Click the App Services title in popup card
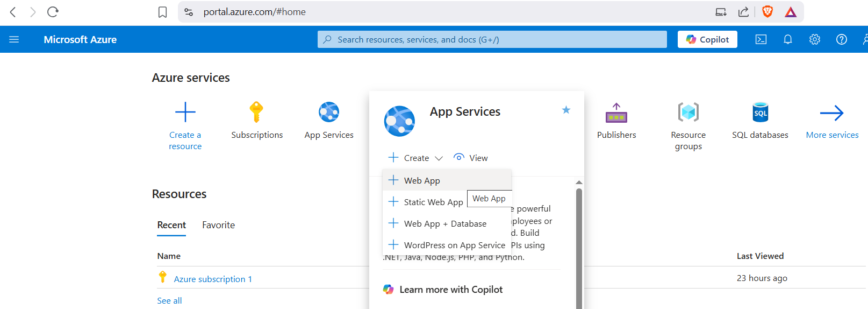The width and height of the screenshot is (868, 309). [465, 111]
